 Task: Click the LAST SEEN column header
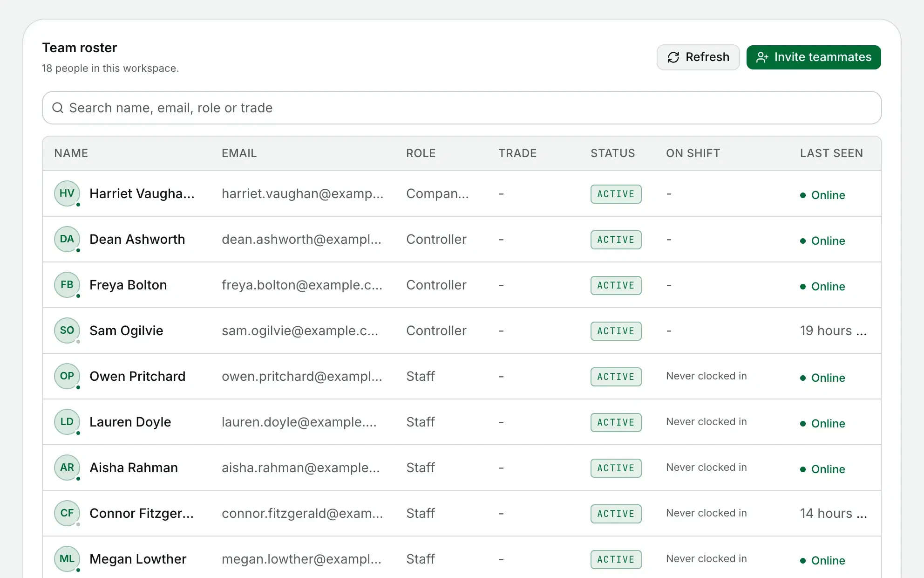pyautogui.click(x=831, y=153)
